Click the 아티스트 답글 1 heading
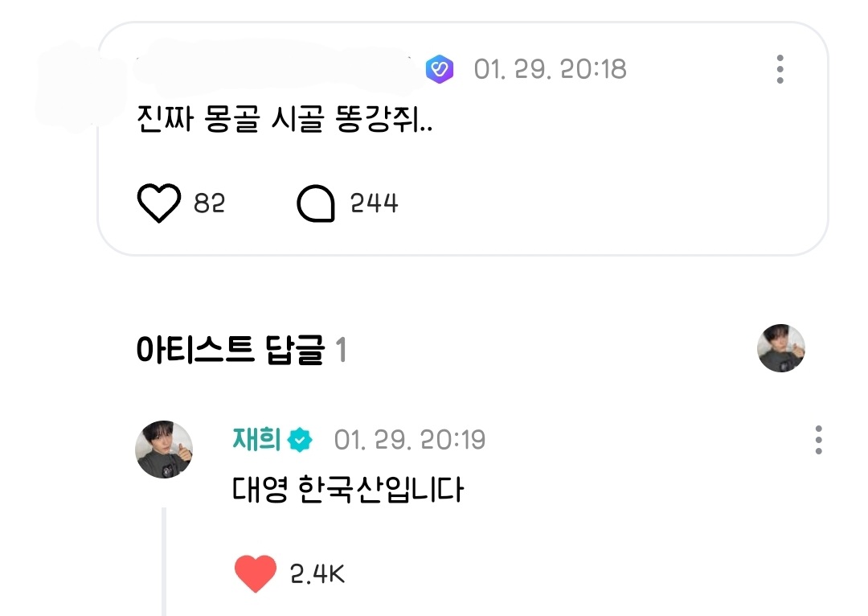This screenshot has width=868, height=616. coord(241,350)
